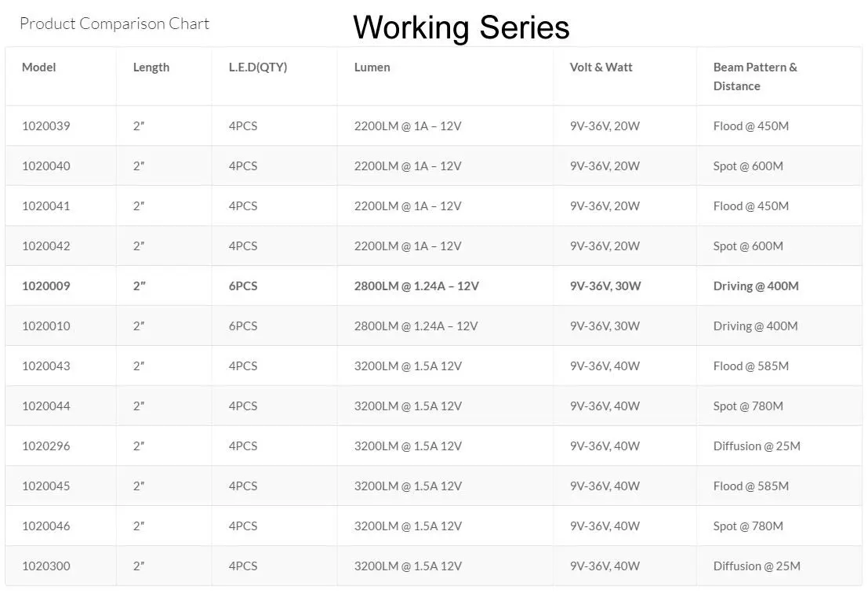This screenshot has height=593, width=868.
Task: Click Flood @ 585M for model 1020043
Action: point(750,366)
